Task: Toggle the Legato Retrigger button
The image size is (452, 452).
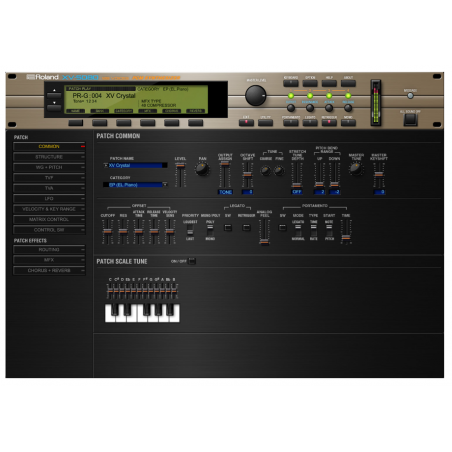Action: tap(246, 228)
